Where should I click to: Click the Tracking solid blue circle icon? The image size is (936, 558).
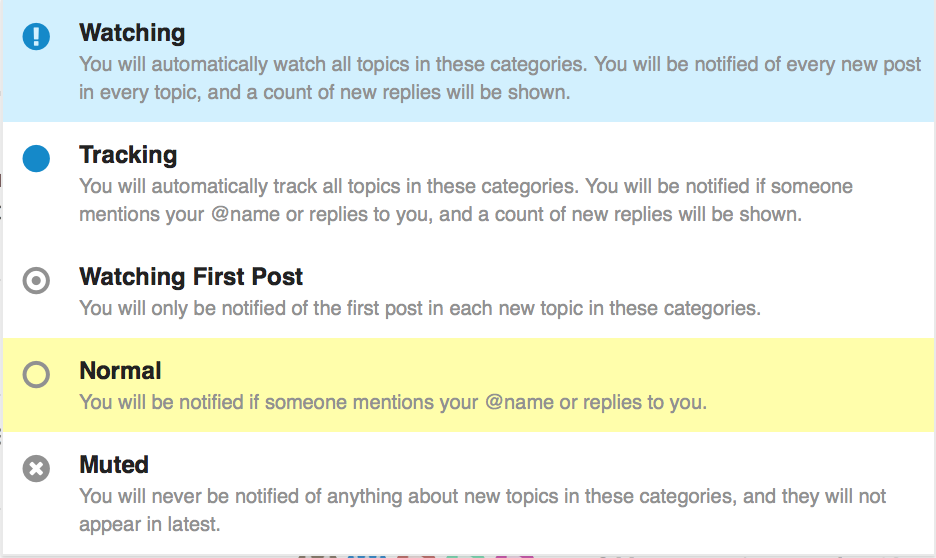tap(36, 159)
